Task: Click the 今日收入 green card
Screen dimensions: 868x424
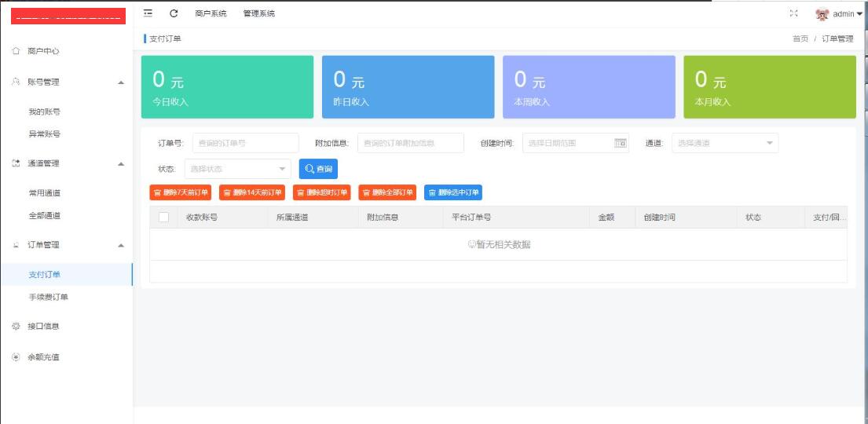Action: click(x=228, y=87)
